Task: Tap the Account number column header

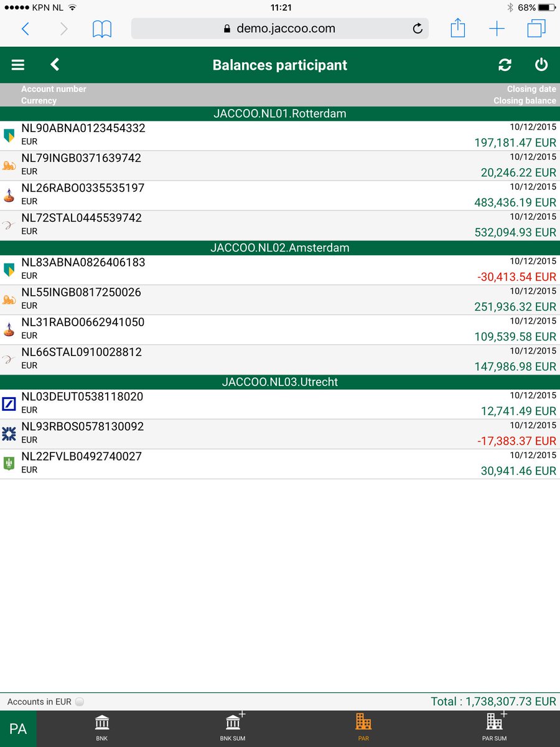Action: coord(54,89)
